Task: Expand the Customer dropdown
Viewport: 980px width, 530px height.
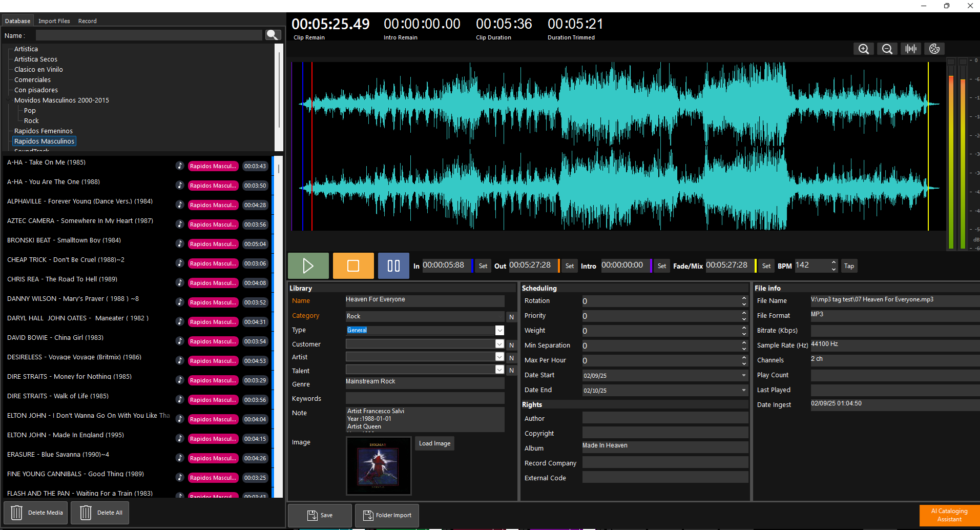Action: [499, 344]
